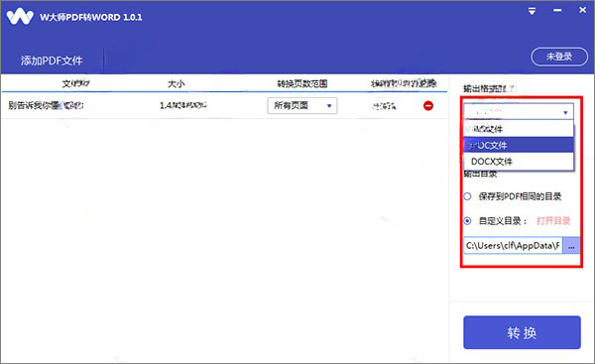Viewport: 595px width, 364px height.
Task: Open the 所有页面 page range dropdown
Action: point(302,105)
